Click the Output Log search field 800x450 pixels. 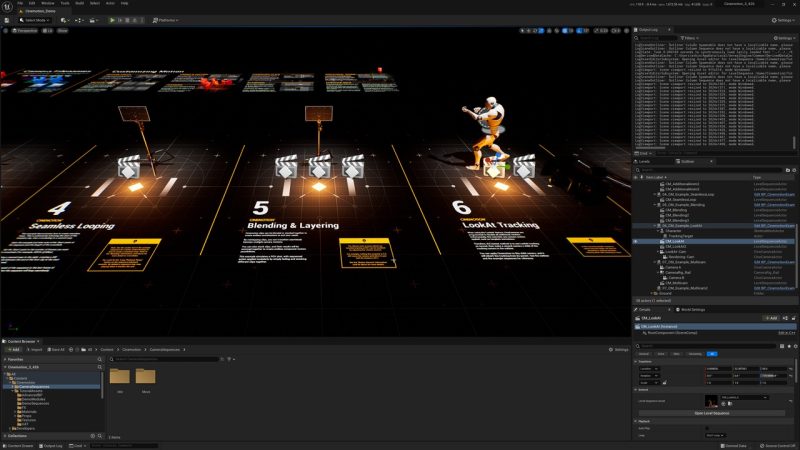(x=657, y=38)
